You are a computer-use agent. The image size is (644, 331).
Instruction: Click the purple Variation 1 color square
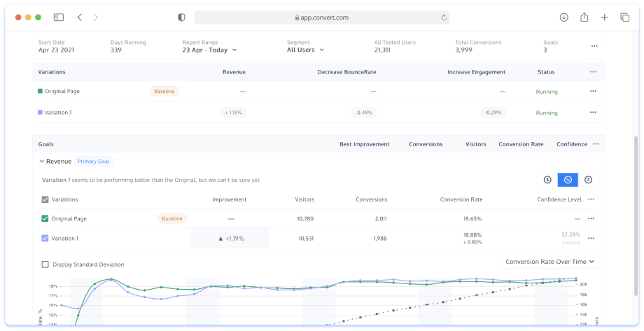click(x=41, y=112)
